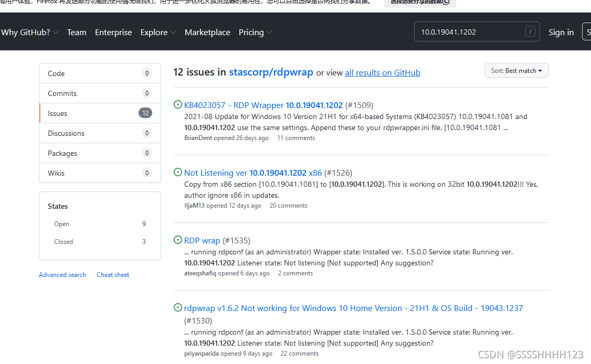
Task: Open the stascorp/rdpwrap repository link
Action: click(271, 72)
